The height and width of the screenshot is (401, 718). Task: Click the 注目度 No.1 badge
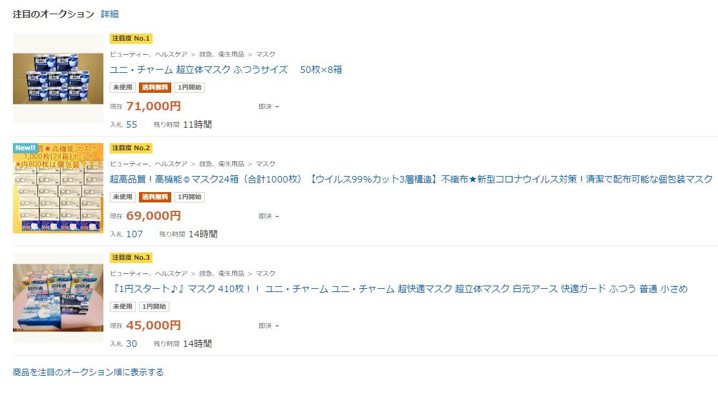131,38
